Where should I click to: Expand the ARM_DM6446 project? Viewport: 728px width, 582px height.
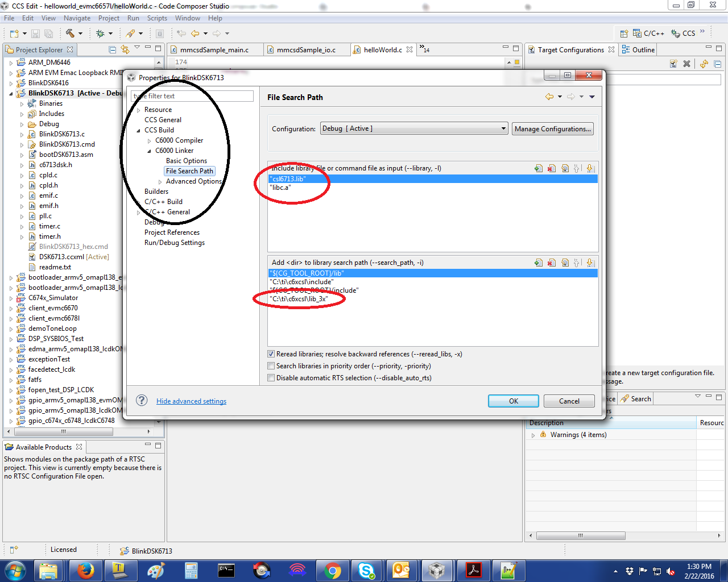click(11, 63)
